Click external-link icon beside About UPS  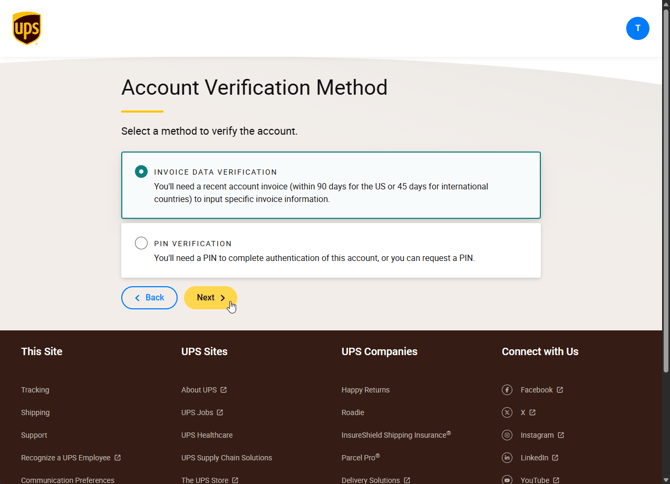coord(223,390)
